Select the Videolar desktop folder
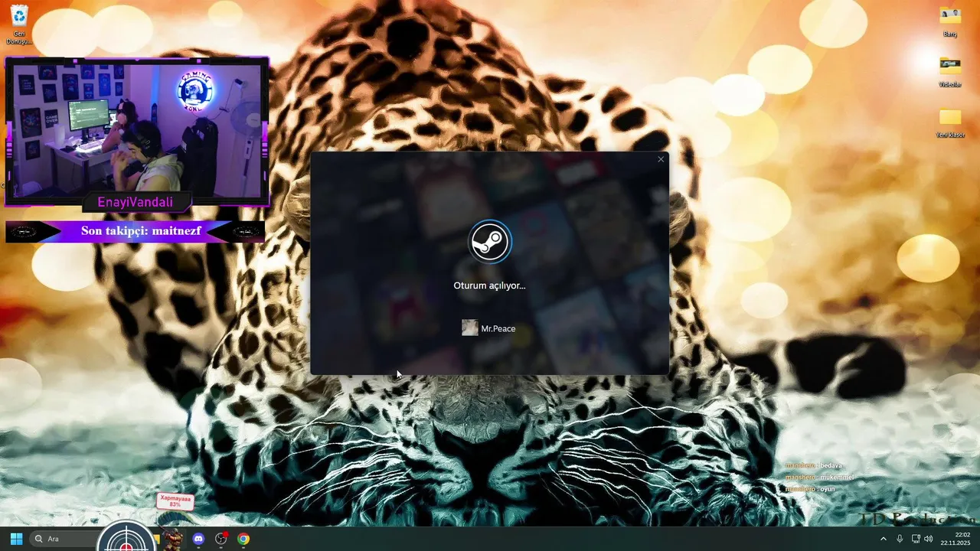 point(950,72)
